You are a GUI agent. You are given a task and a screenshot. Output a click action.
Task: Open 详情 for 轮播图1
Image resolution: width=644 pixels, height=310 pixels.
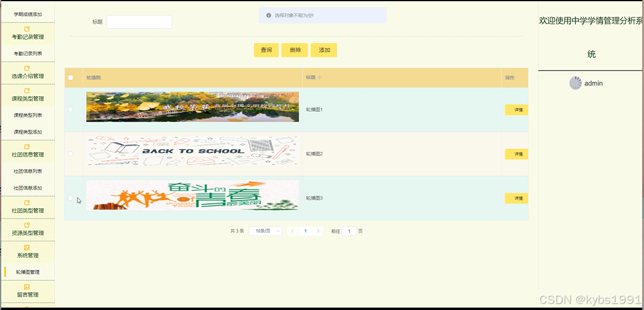[516, 110]
